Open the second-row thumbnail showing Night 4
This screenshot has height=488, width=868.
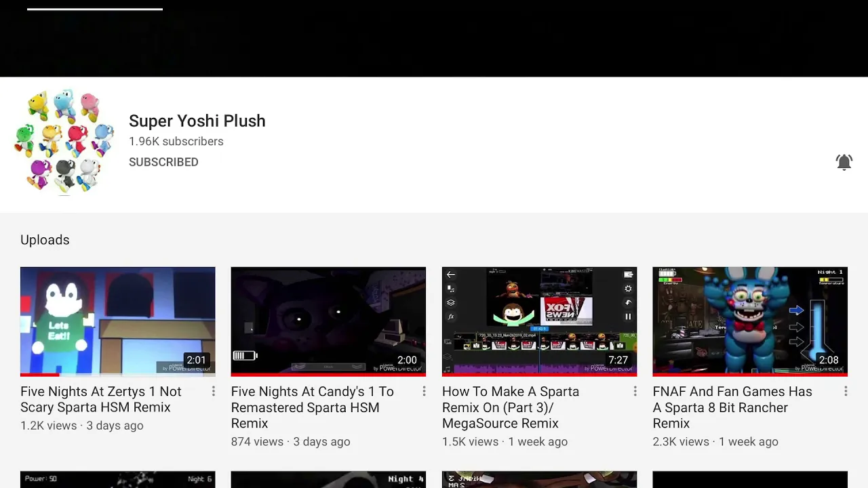pos(328,479)
